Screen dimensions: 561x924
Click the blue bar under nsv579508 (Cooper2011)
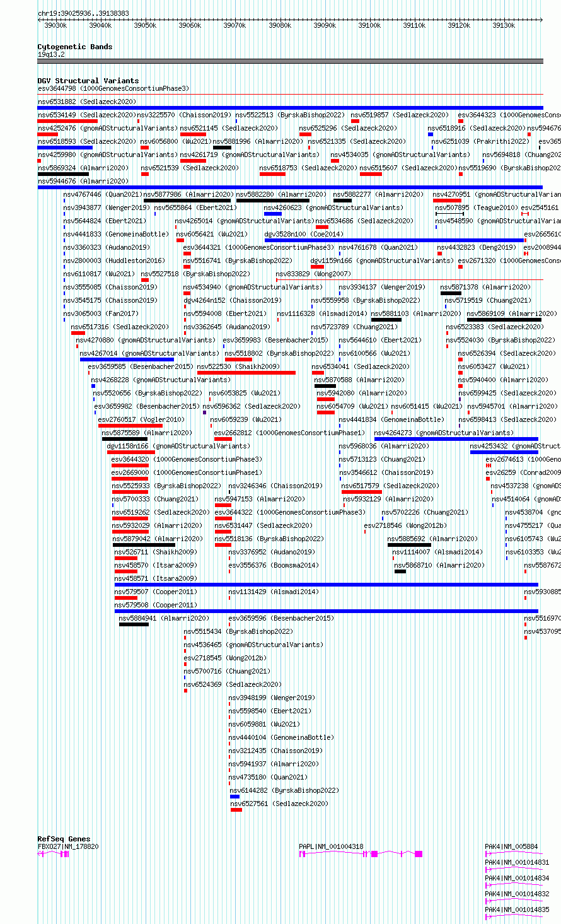click(327, 611)
